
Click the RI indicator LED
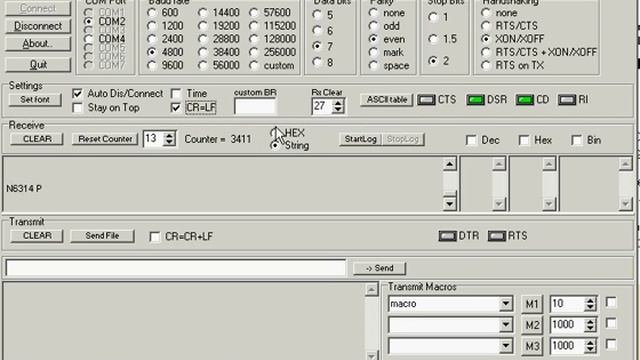[567, 100]
